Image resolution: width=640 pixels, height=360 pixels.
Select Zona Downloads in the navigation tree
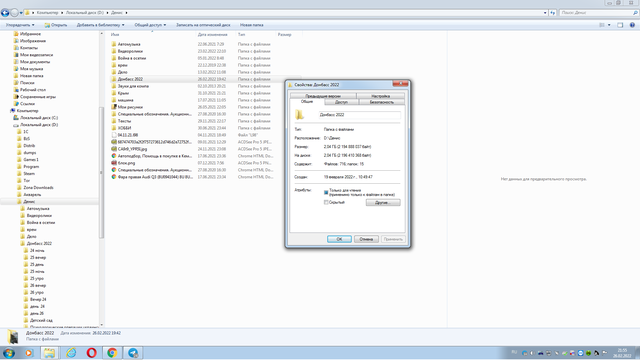point(38,187)
